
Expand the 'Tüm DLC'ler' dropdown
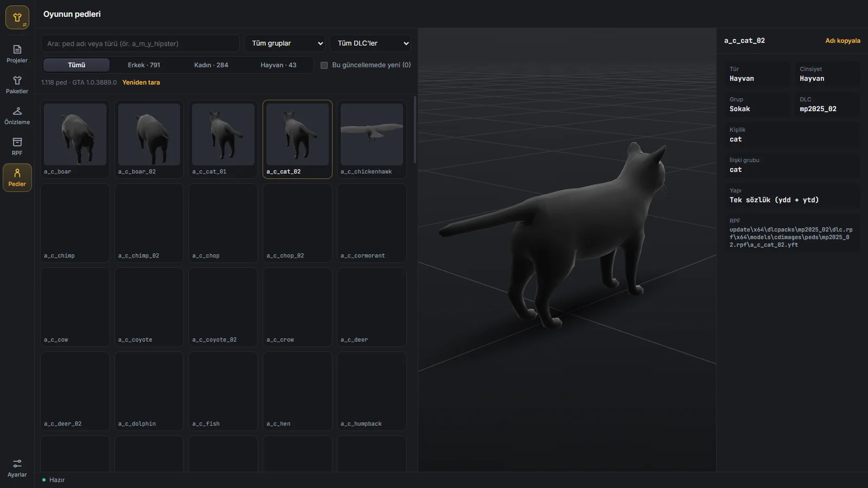[371, 43]
